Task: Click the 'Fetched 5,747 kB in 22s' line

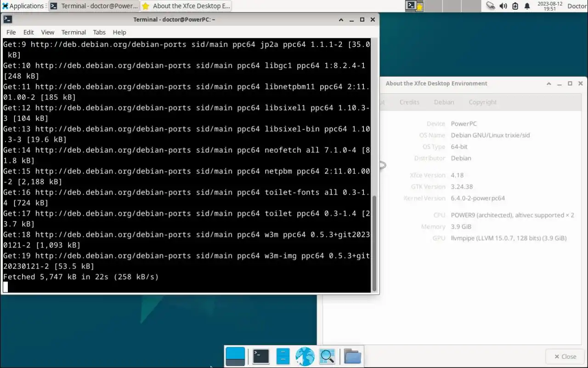Action: (81, 277)
